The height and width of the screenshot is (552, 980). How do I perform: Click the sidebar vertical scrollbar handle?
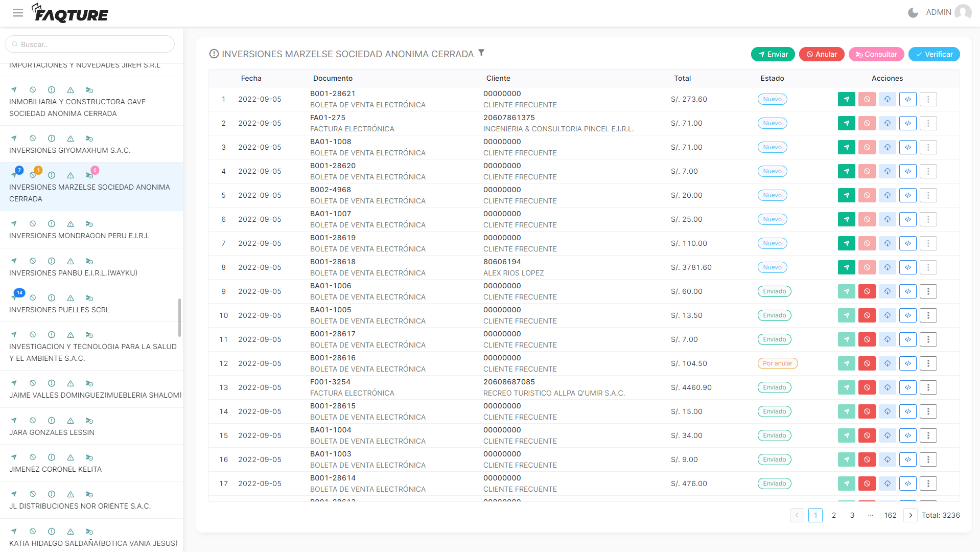179,317
